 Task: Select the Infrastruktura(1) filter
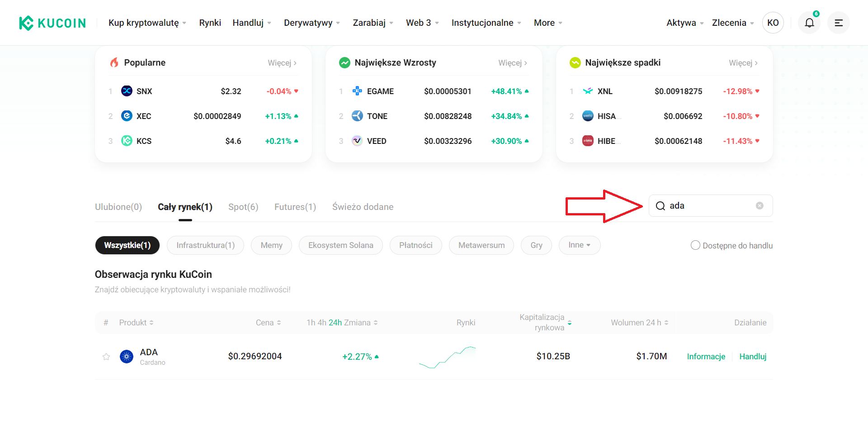coord(206,245)
